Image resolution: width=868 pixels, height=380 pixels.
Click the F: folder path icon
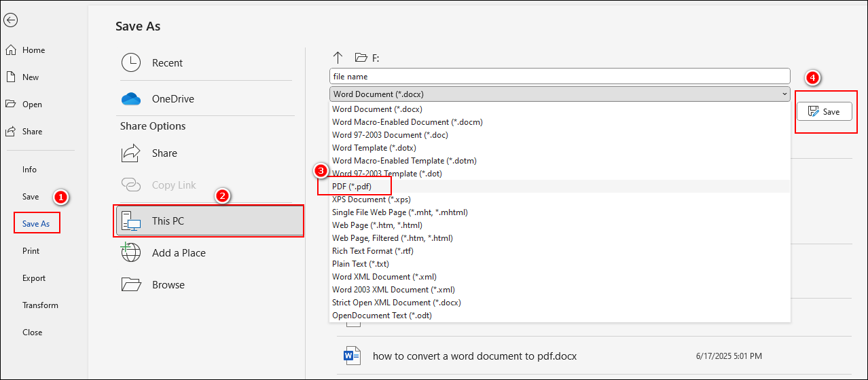[x=361, y=58]
